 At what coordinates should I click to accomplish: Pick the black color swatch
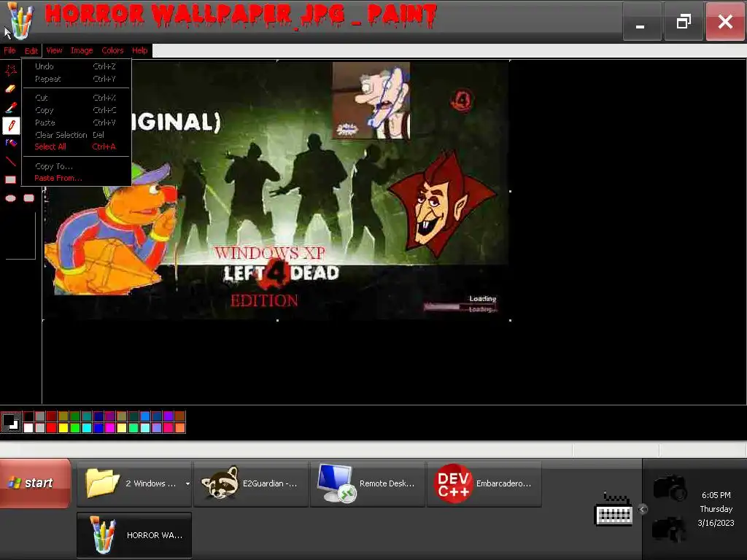28,416
